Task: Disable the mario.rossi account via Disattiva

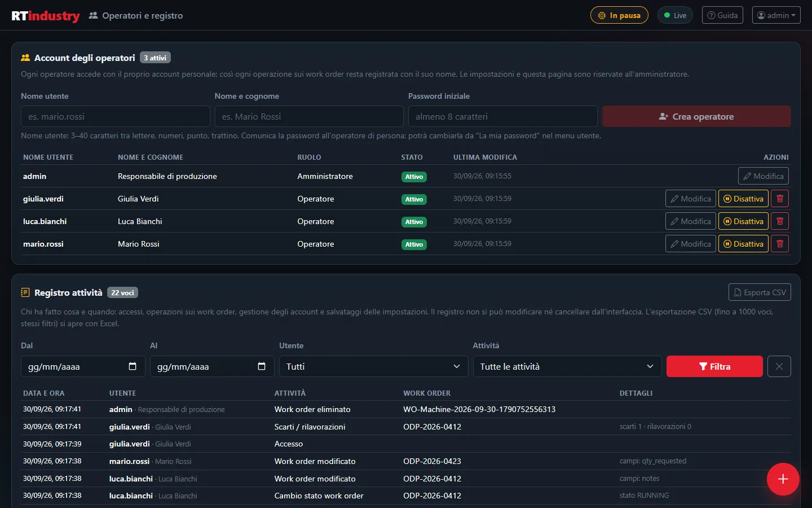Action: [x=743, y=244]
